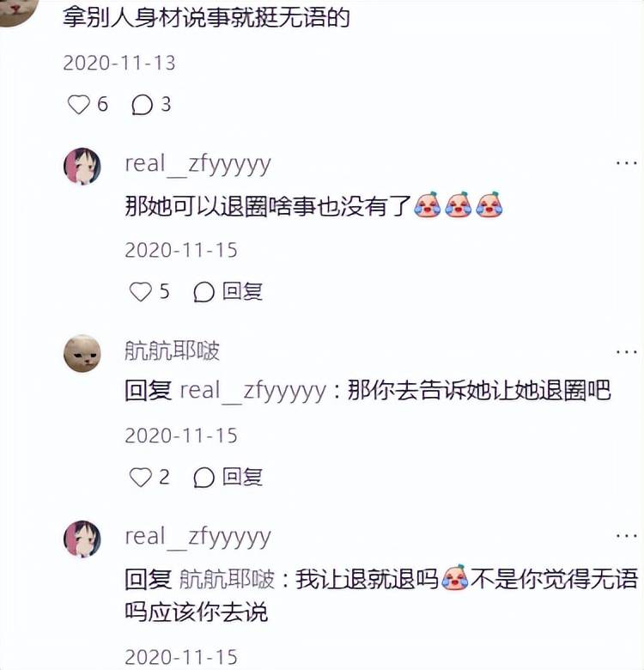Click the last real__zfyyyyy username header
This screenshot has width=644, height=670.
pos(197,537)
